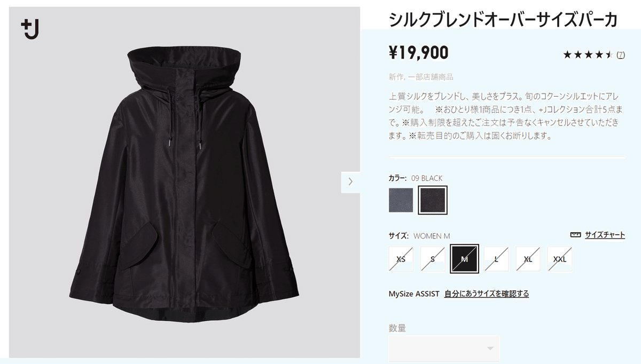This screenshot has width=641, height=364.
Task: Open the review count (7) link
Action: pos(621,55)
